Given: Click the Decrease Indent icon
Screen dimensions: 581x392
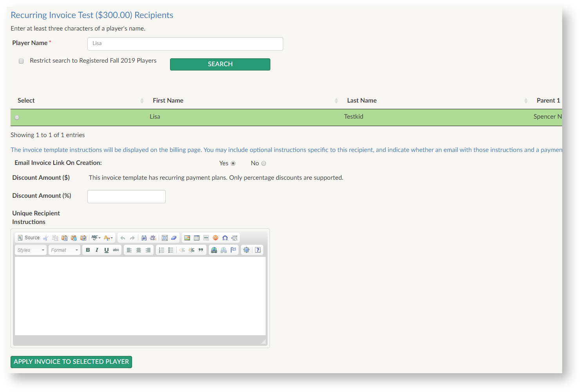Looking at the screenshot, I should pos(182,250).
